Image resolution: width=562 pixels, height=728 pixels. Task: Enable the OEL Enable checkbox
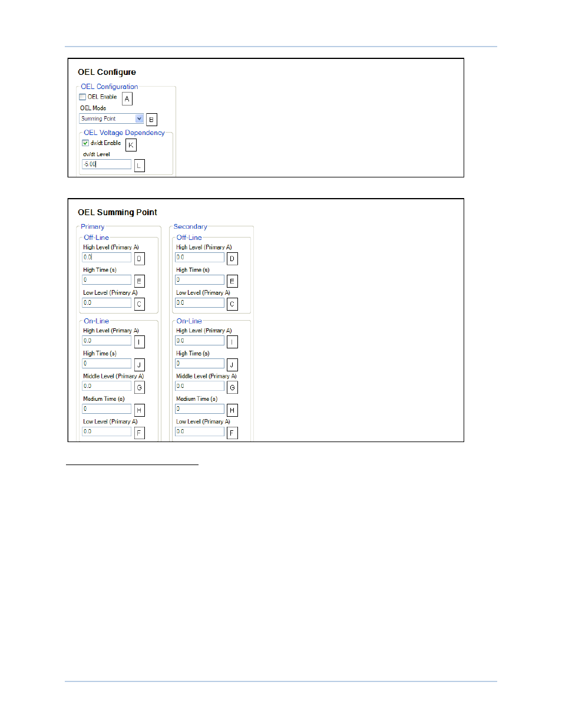82,97
